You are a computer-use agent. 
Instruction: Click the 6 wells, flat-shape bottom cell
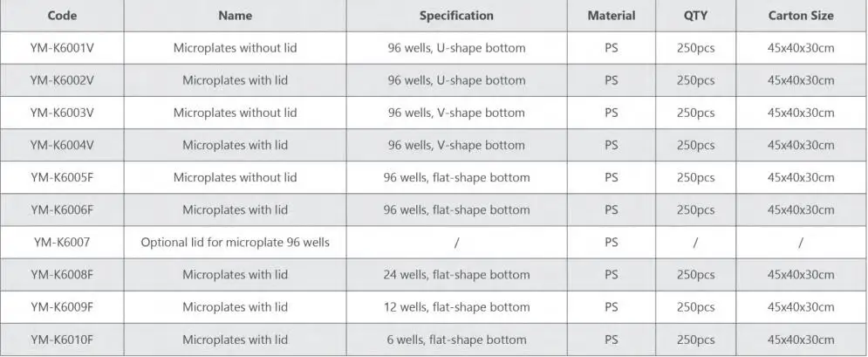click(x=456, y=340)
